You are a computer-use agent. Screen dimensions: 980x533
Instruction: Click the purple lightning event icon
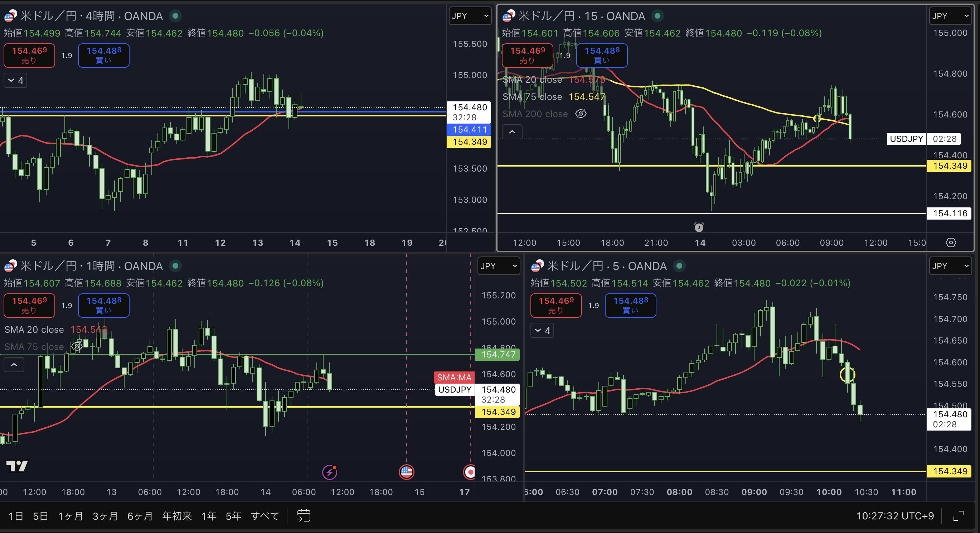329,472
